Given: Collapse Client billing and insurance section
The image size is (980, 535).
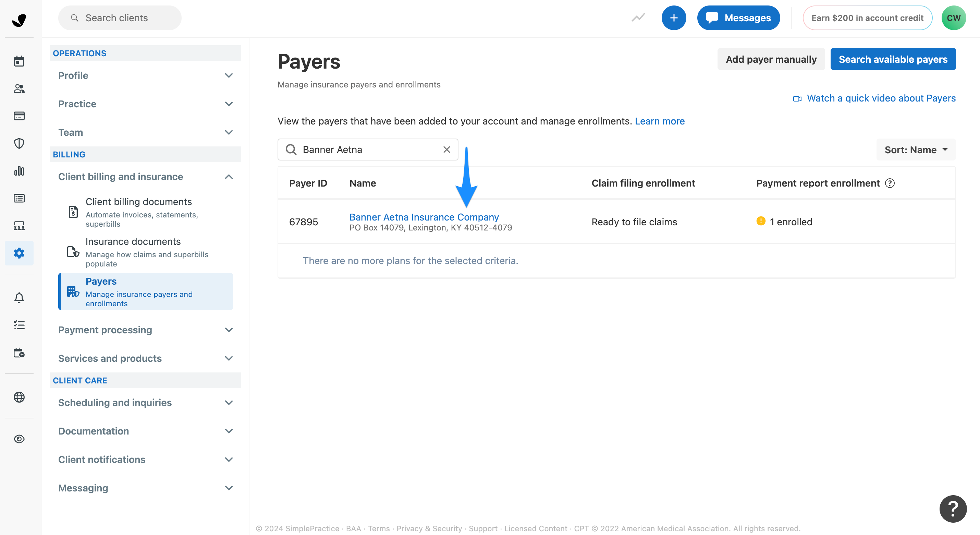Looking at the screenshot, I should pos(145,177).
